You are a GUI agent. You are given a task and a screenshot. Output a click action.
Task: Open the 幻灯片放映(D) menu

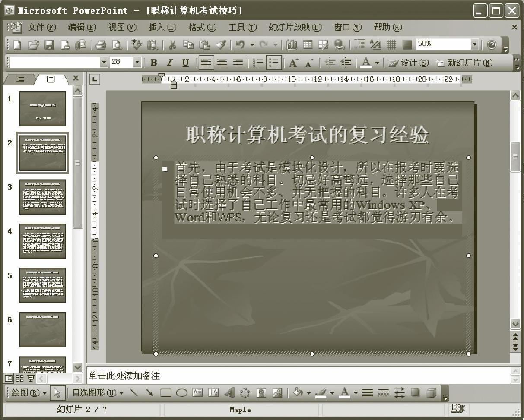(295, 27)
